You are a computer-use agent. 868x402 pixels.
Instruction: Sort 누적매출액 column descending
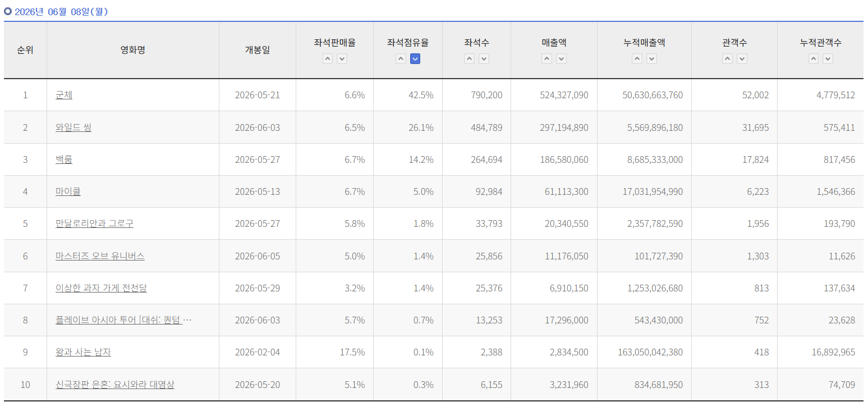tap(651, 59)
